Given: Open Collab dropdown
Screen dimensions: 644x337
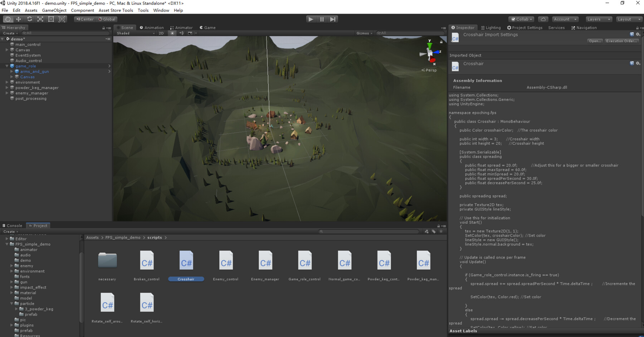Looking at the screenshot, I should click(522, 19).
